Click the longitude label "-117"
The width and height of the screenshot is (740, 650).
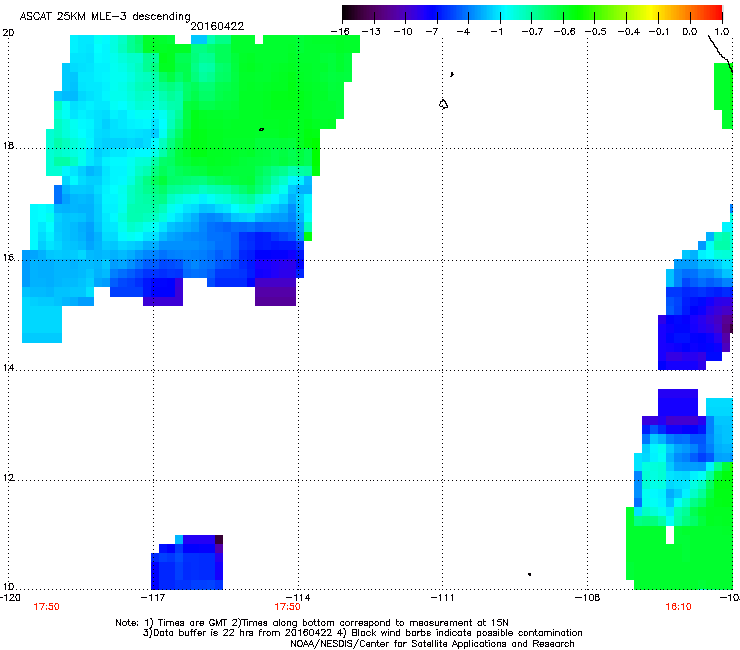(153, 598)
